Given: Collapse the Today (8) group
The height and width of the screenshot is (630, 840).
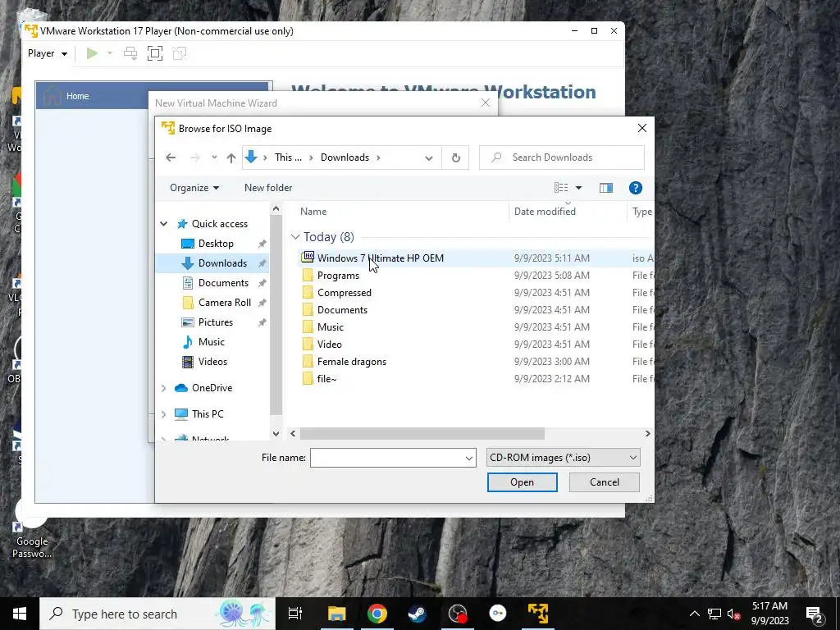Looking at the screenshot, I should coord(295,237).
